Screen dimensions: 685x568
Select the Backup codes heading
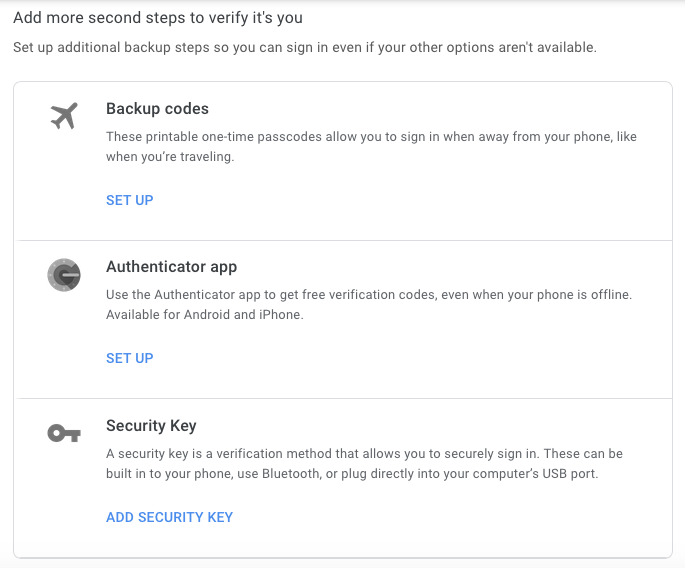(157, 108)
